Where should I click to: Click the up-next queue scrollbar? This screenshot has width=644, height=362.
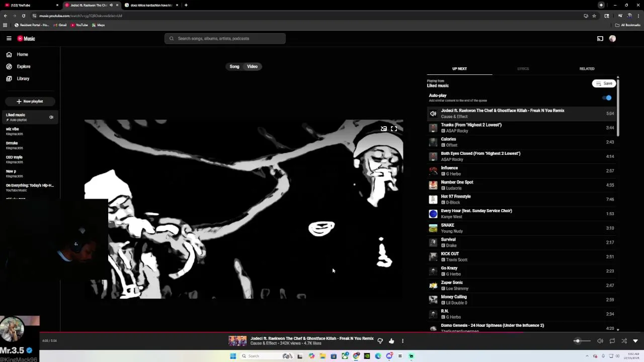pos(618,107)
